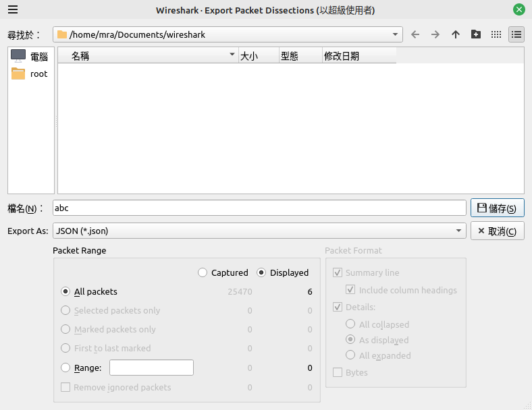Choose Selected packets only option

click(65, 310)
